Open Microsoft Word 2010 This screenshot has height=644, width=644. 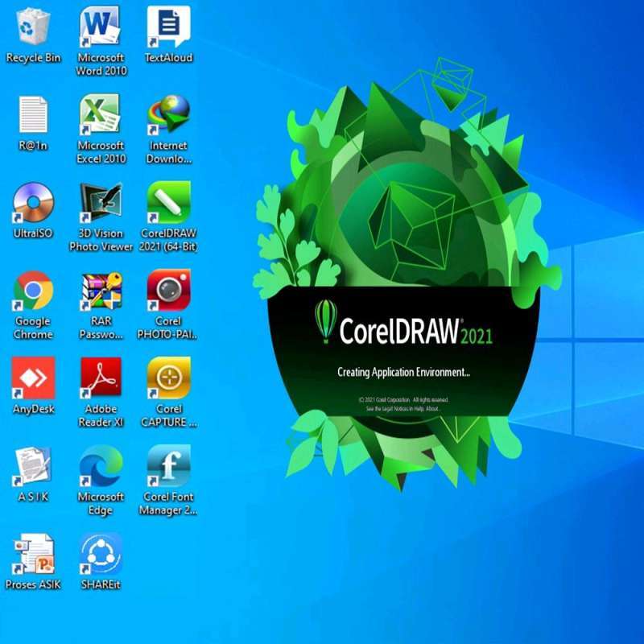click(x=100, y=31)
